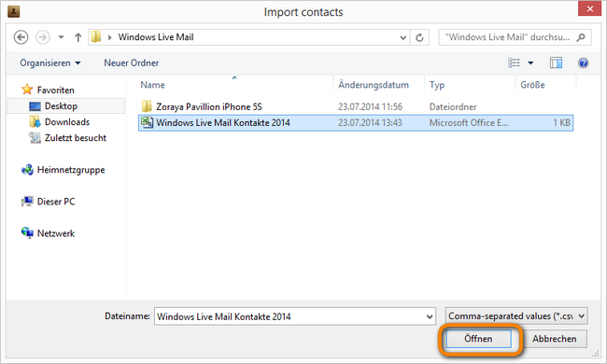Click Neuer Ordner button
607x364 pixels.
(x=132, y=63)
